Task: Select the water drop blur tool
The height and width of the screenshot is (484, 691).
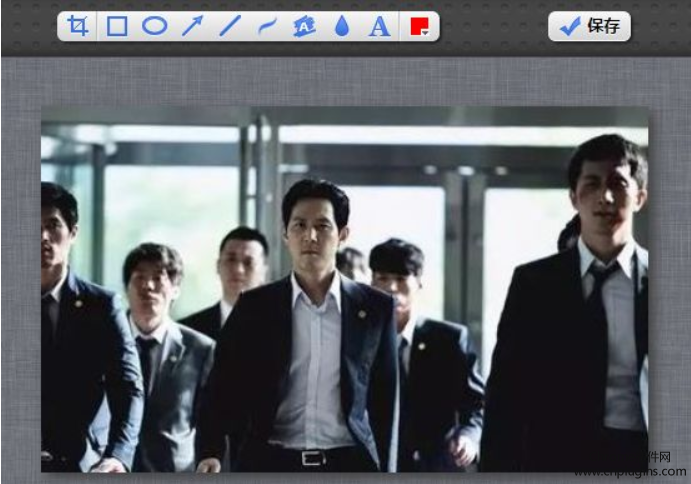Action: 342,26
